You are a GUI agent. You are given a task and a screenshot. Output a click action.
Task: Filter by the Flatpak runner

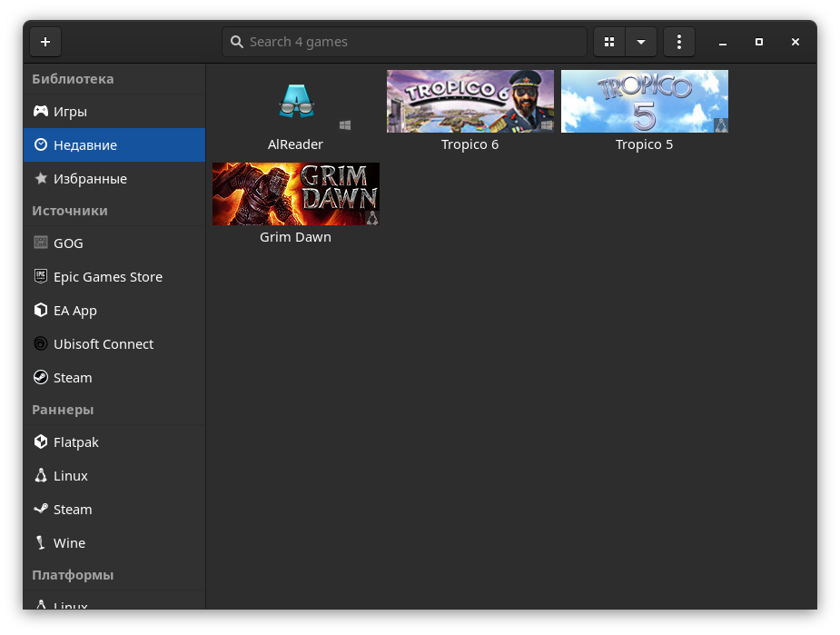click(114, 442)
